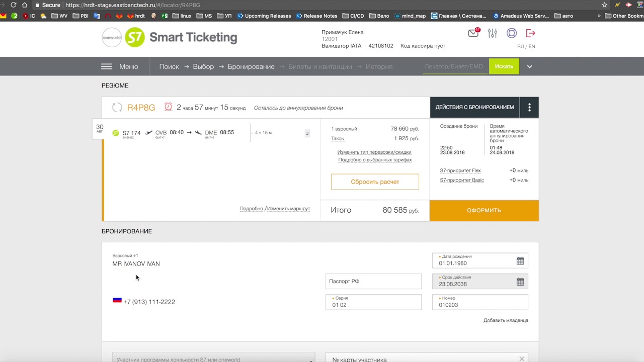Click the Russian flag phone country icon

coord(117,300)
